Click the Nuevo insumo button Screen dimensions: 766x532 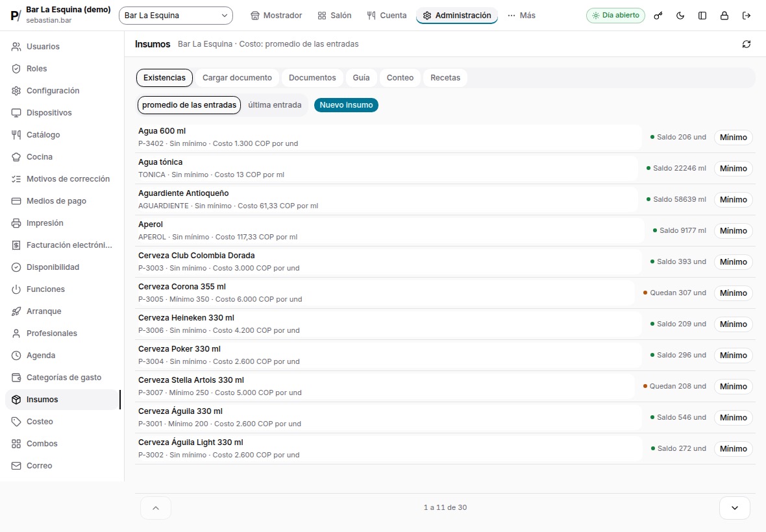[x=346, y=105]
